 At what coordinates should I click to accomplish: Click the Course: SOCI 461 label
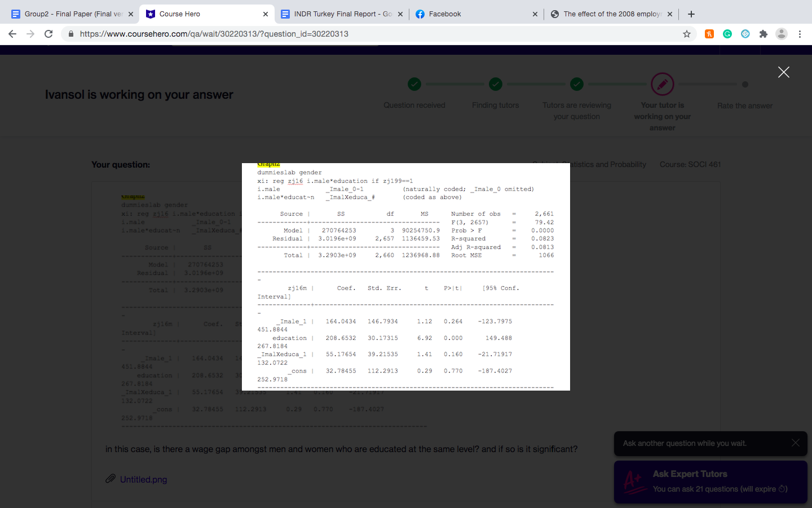pyautogui.click(x=690, y=165)
